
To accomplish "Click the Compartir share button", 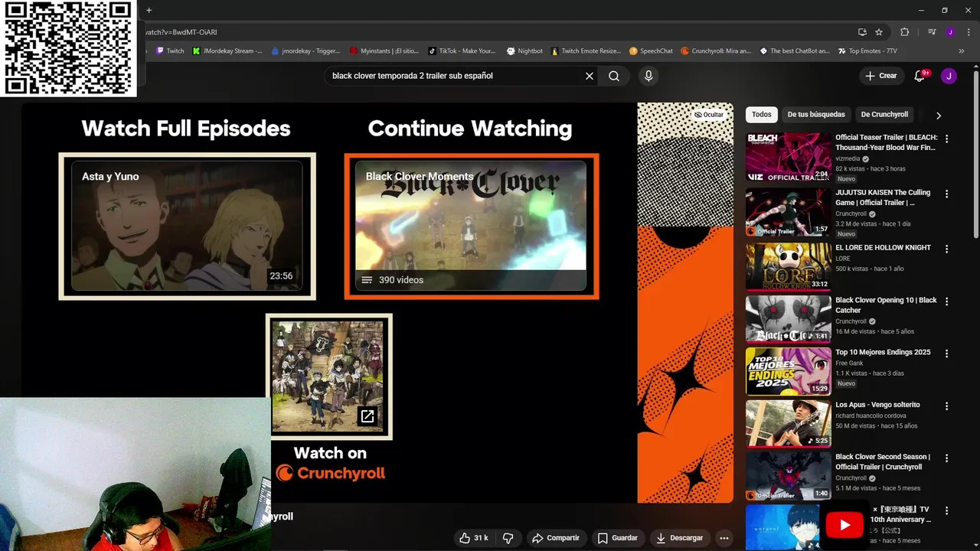I will pos(557,538).
